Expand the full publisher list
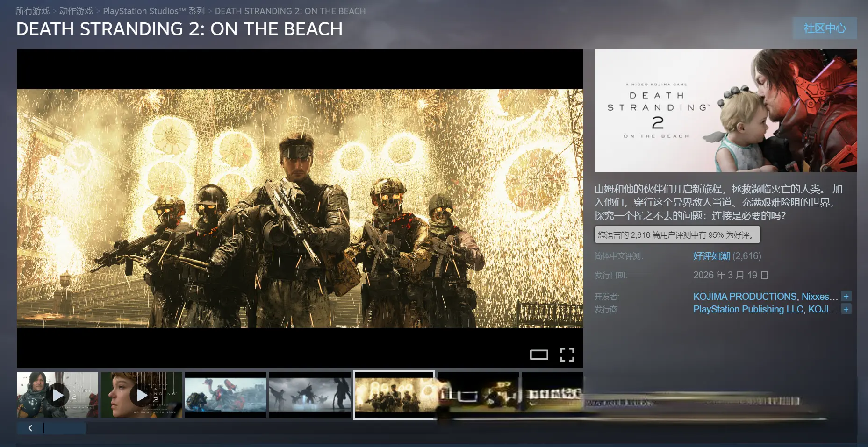Screen dimensions: 868x447 coord(846,309)
